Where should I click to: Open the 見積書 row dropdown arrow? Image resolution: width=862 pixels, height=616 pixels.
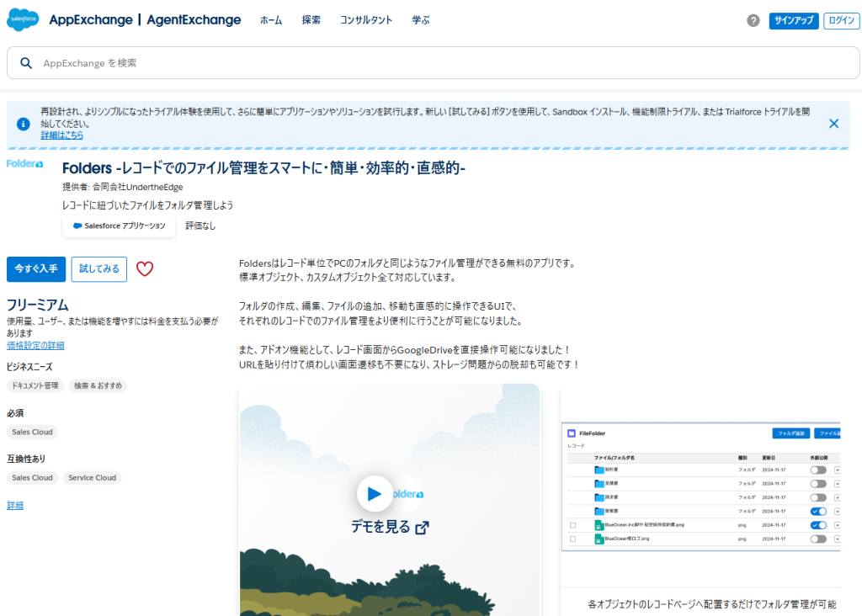tap(838, 484)
